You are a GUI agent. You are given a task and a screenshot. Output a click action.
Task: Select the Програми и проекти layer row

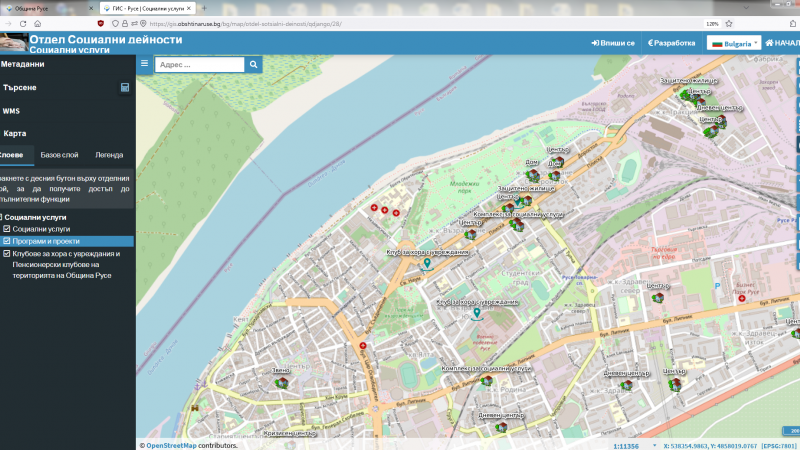pyautogui.click(x=67, y=241)
